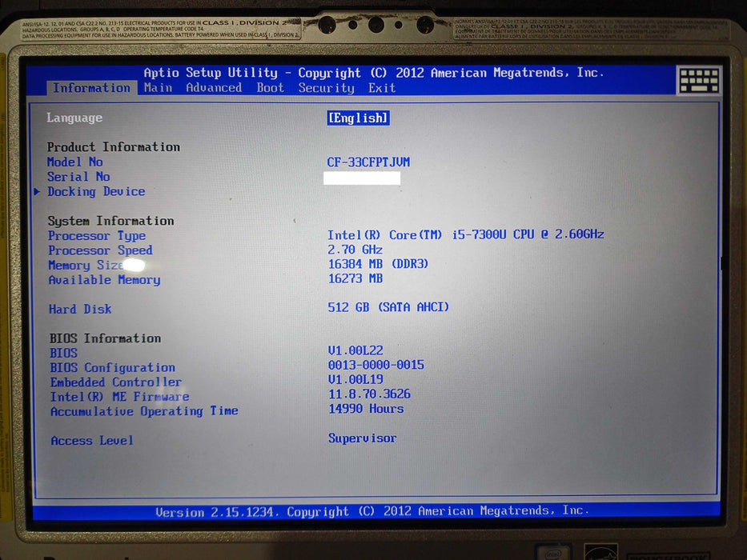Click the 11.8.70.3626 firmware value
This screenshot has width=747, height=560.
coord(369,394)
